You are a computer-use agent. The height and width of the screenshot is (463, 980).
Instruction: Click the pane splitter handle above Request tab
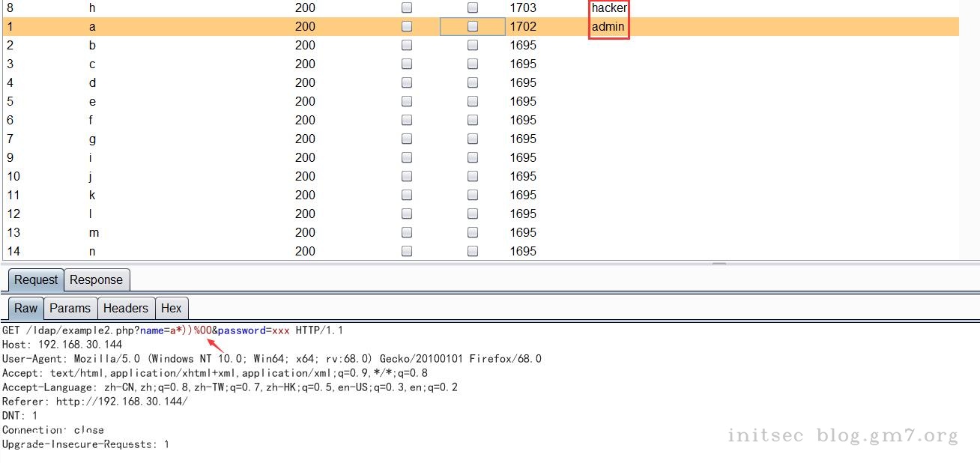(x=719, y=263)
